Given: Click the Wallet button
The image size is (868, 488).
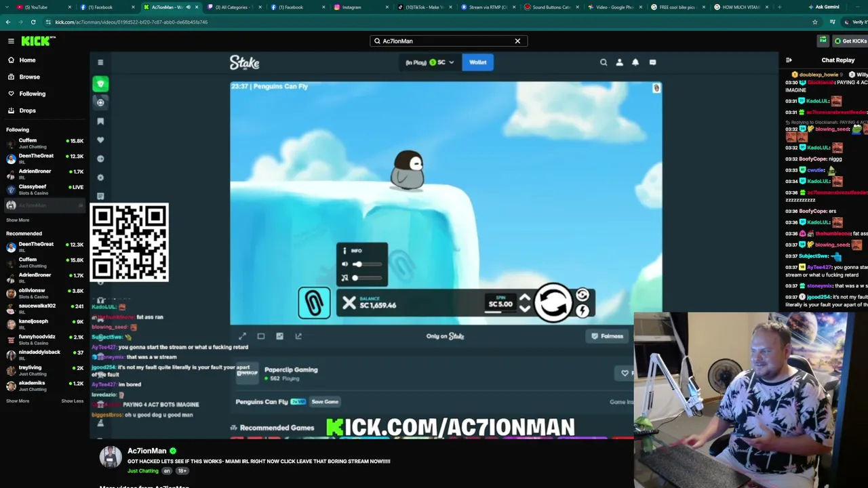Looking at the screenshot, I should click(477, 62).
